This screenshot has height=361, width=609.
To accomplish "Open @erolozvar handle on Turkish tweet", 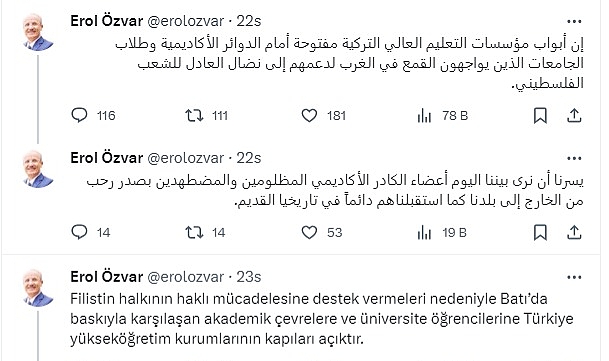I will click(x=186, y=277).
